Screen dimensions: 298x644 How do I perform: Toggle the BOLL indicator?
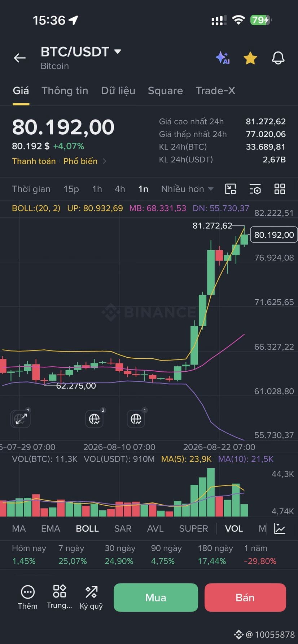(x=87, y=528)
